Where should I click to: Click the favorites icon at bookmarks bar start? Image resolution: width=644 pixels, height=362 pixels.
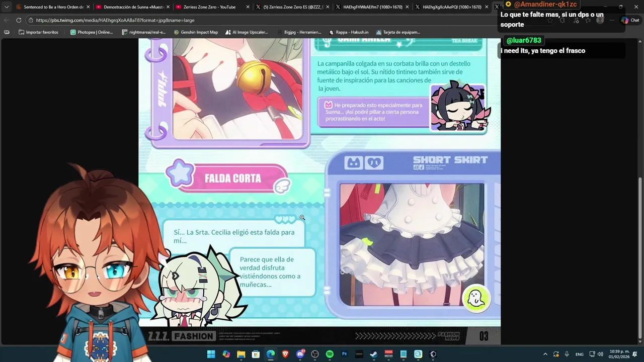click(x=7, y=32)
